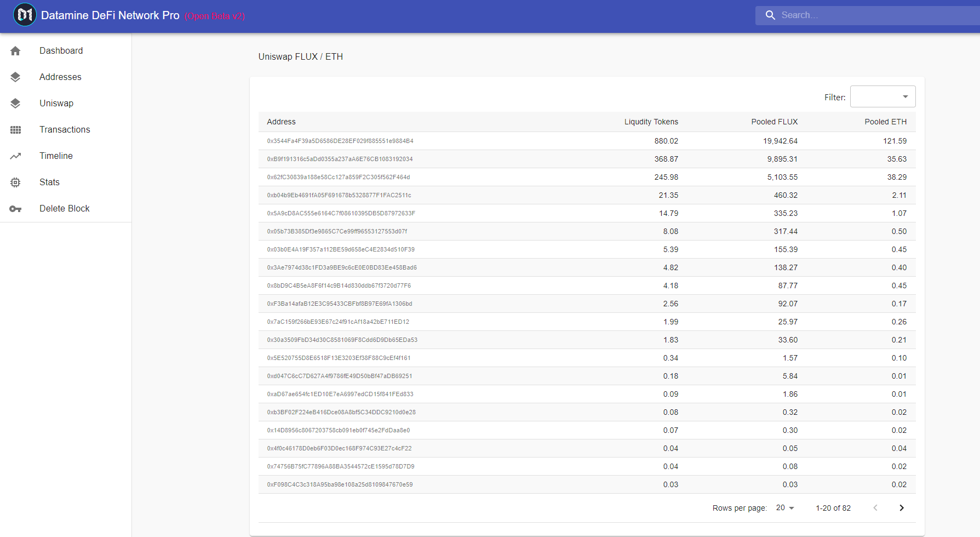Open address 0xB9f191316c5aDd0355a237aA6E76CB1083192034

[340, 159]
